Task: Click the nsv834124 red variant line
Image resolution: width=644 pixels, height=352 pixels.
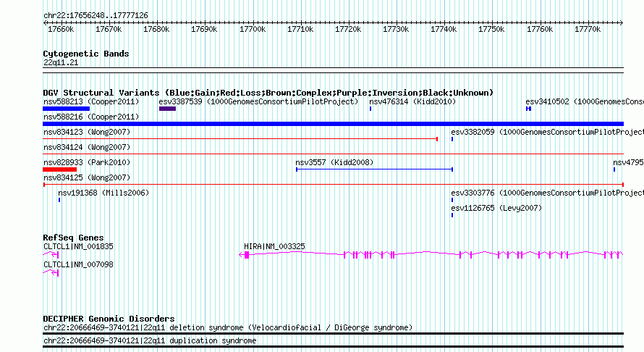Action: 333,154
